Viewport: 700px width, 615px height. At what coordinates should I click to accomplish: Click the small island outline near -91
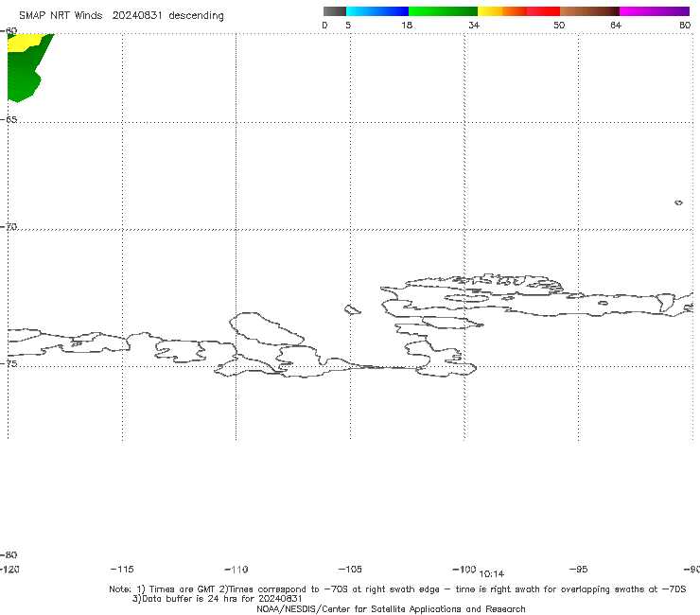[678, 202]
